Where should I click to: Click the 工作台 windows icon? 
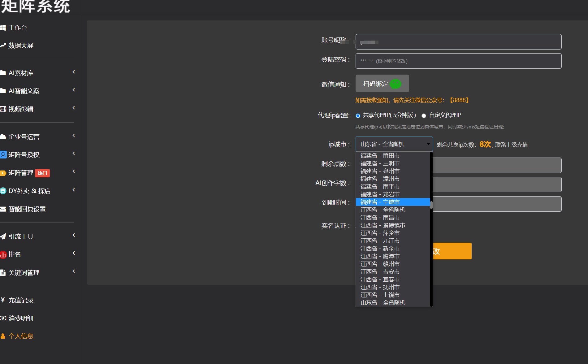click(x=3, y=28)
